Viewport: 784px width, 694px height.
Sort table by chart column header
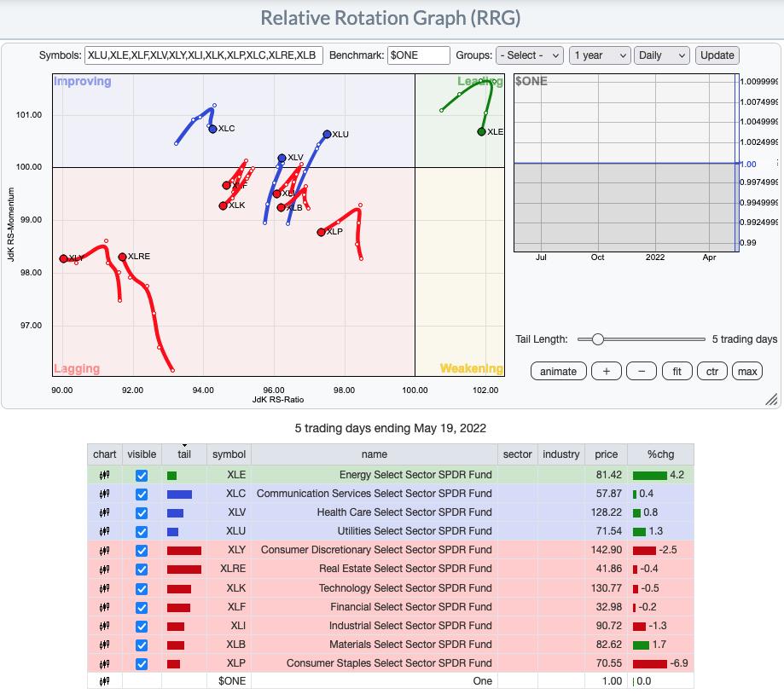[104, 454]
